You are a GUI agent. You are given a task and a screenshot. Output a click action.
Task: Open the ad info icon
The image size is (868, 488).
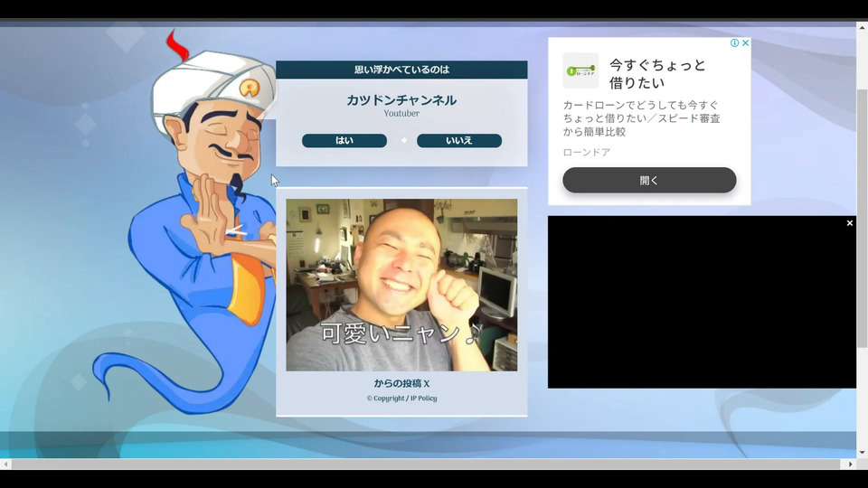click(734, 43)
